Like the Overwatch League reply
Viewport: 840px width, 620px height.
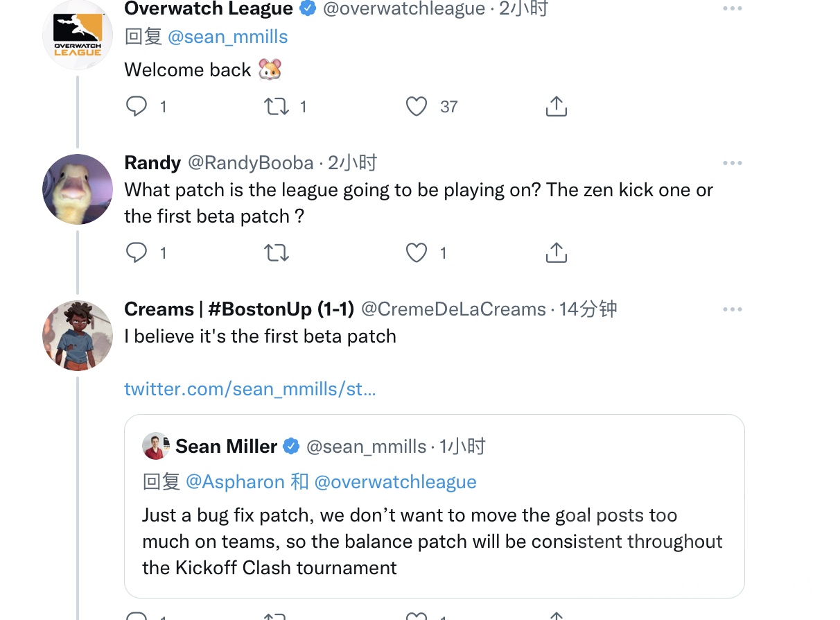417,106
